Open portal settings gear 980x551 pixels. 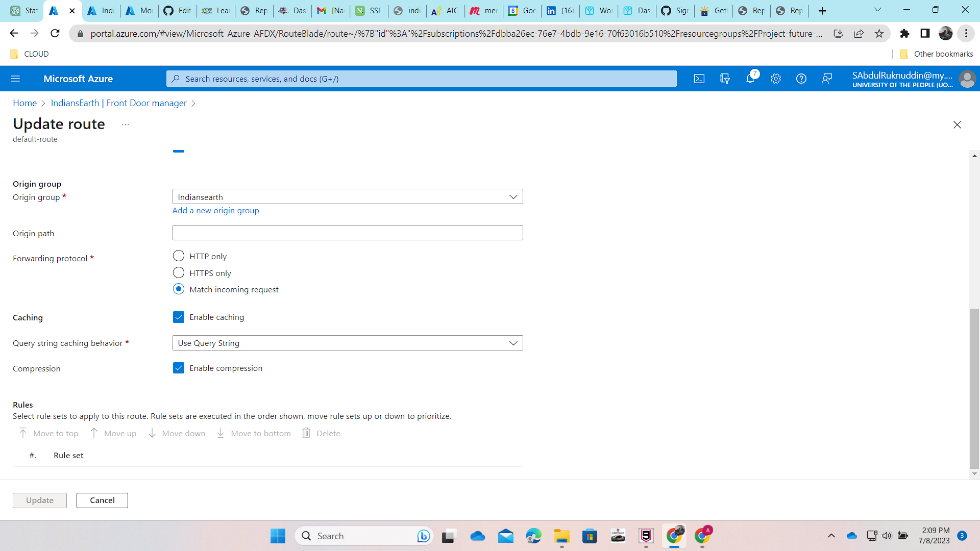click(x=775, y=79)
